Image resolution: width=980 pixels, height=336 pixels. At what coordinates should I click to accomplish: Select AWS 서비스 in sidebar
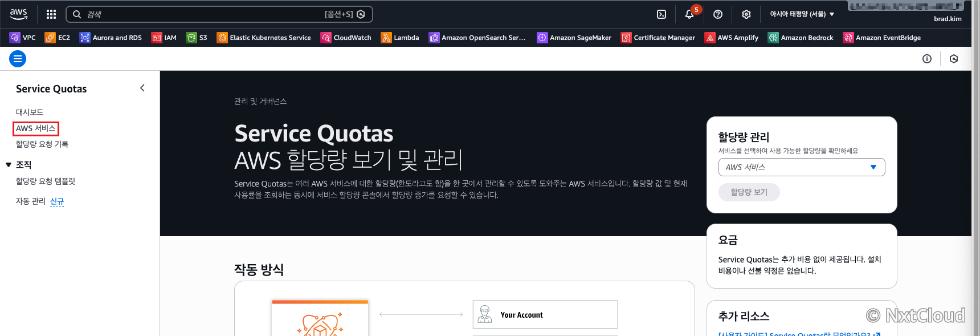pos(36,128)
